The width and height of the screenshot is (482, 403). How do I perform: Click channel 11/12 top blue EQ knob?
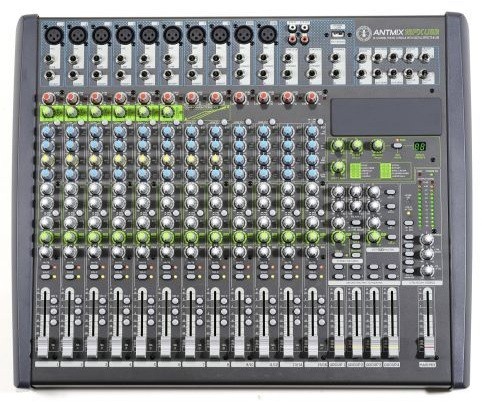pos(263,131)
